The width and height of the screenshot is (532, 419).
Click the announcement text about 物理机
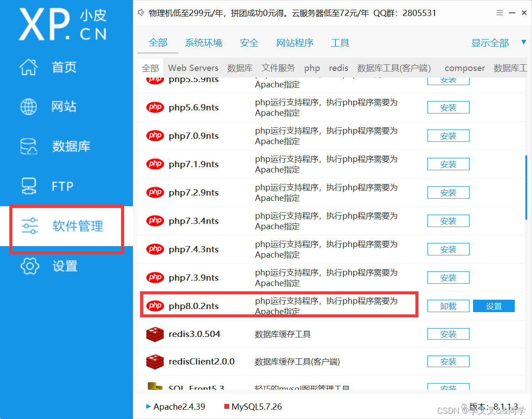click(293, 13)
